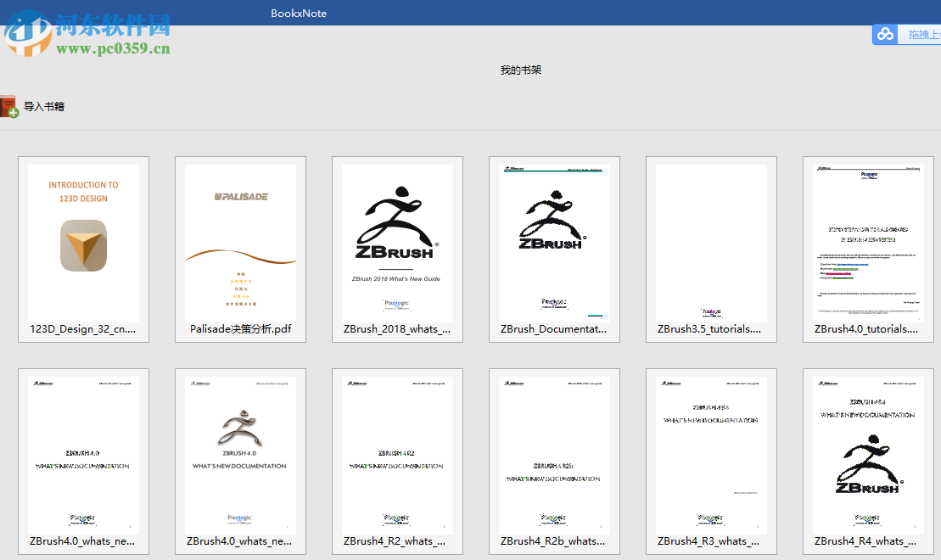Select the ZBrush_R2_whats file name label
Image resolution: width=941 pixels, height=560 pixels.
tap(397, 540)
